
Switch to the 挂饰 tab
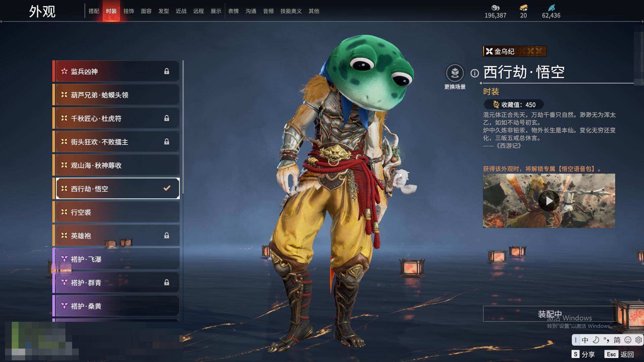129,11
